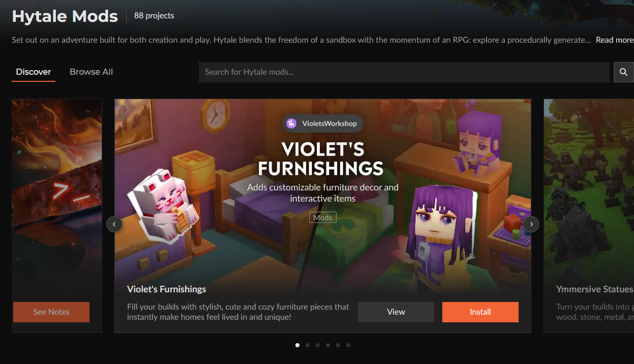Image resolution: width=634 pixels, height=364 pixels.
Task: Jump to the fourth carousel dot
Action: coord(328,345)
